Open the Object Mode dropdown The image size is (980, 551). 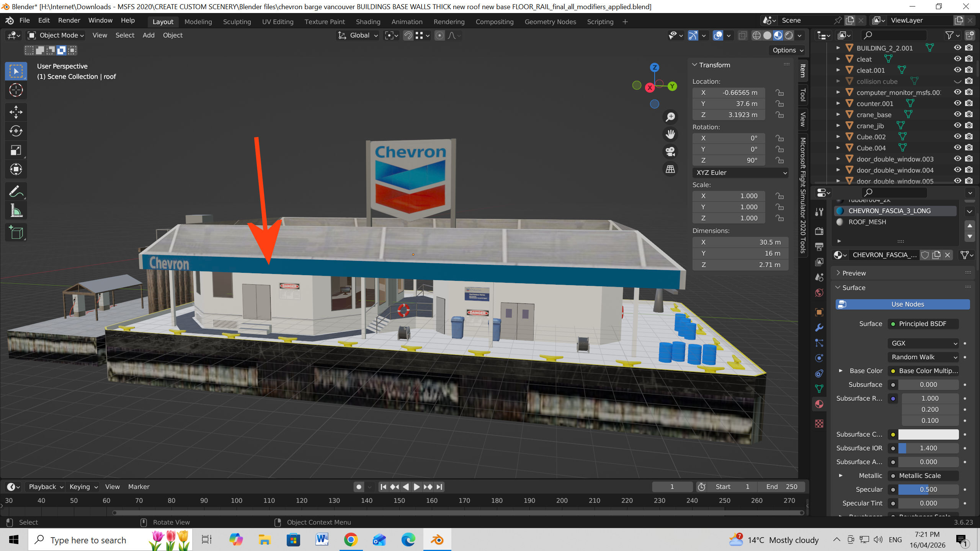[x=56, y=36]
